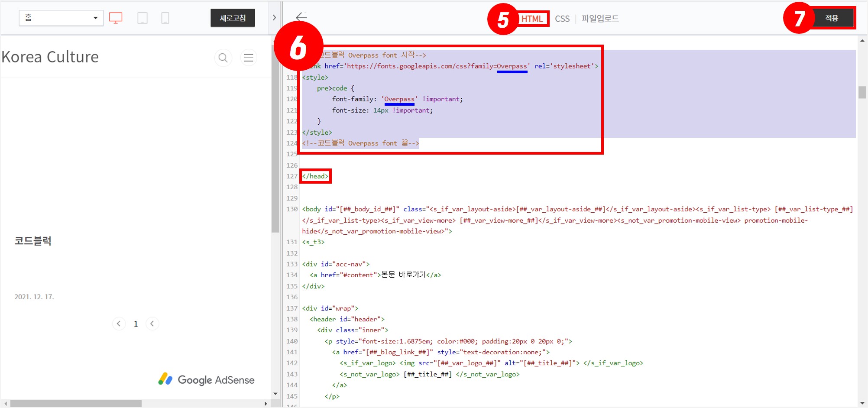
Task: Select desktop preview mode icon
Action: 116,18
